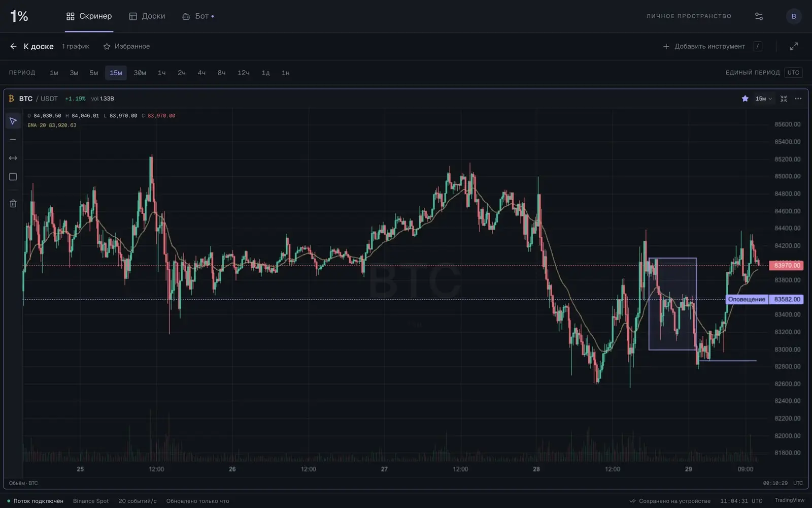Image resolution: width=812 pixels, height=508 pixels.
Task: Click the EMA 20 indicator legend
Action: [52, 125]
